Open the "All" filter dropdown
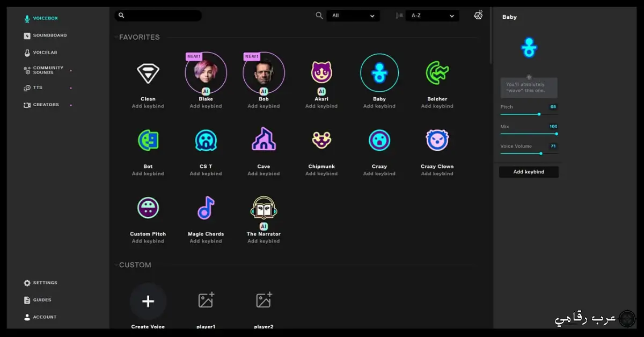This screenshot has width=644, height=337. (x=353, y=16)
